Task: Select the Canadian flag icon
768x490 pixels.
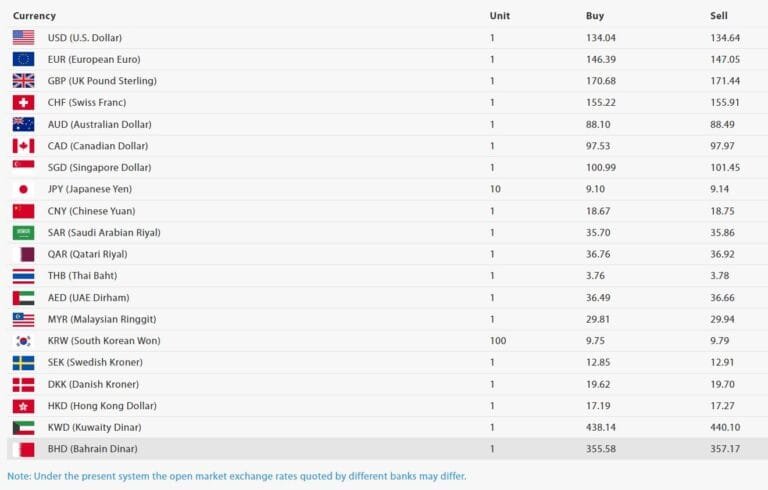Action: [x=23, y=146]
